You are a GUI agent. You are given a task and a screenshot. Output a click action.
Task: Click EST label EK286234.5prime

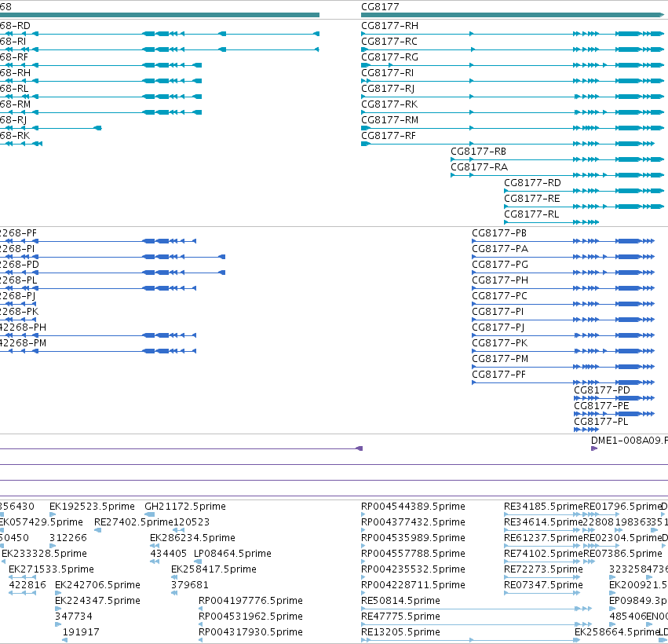192,538
